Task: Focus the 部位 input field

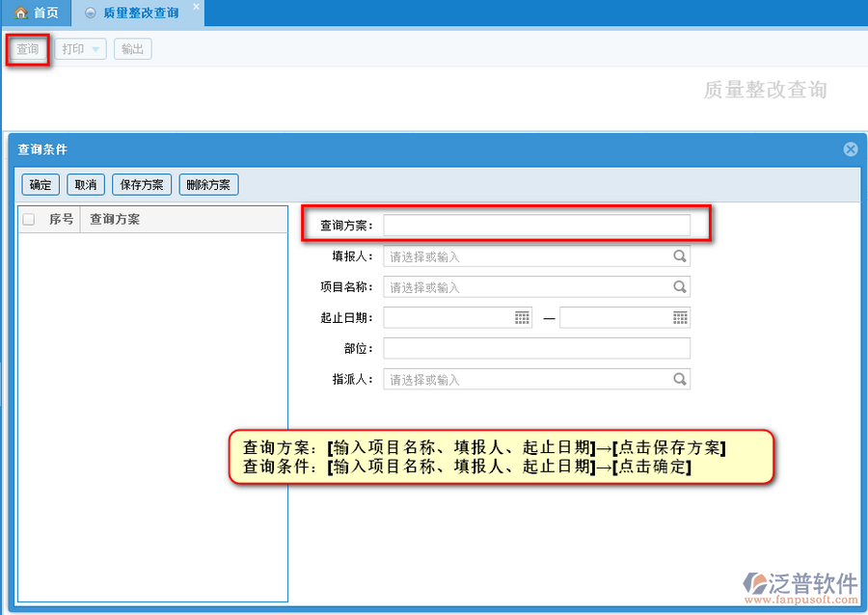Action: [x=536, y=348]
